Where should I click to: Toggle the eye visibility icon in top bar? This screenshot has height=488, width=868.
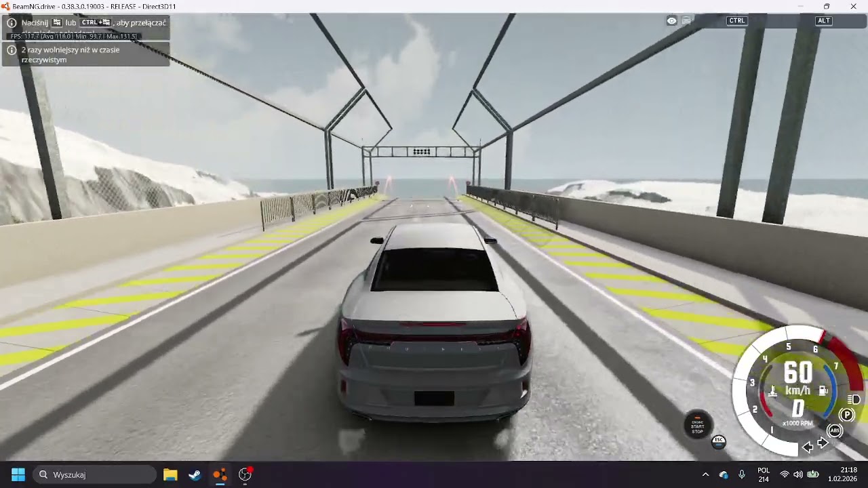click(x=671, y=21)
